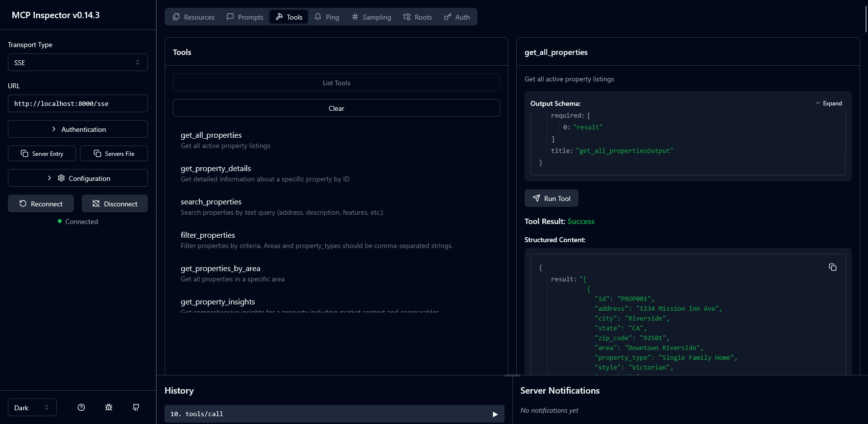Screen dimensions: 868x424
Task: Expand the Output Schema view
Action: tap(829, 103)
